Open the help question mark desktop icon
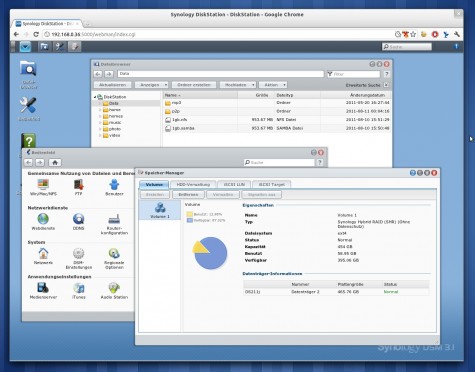Viewport: 475px width, 372px height. pos(29,141)
